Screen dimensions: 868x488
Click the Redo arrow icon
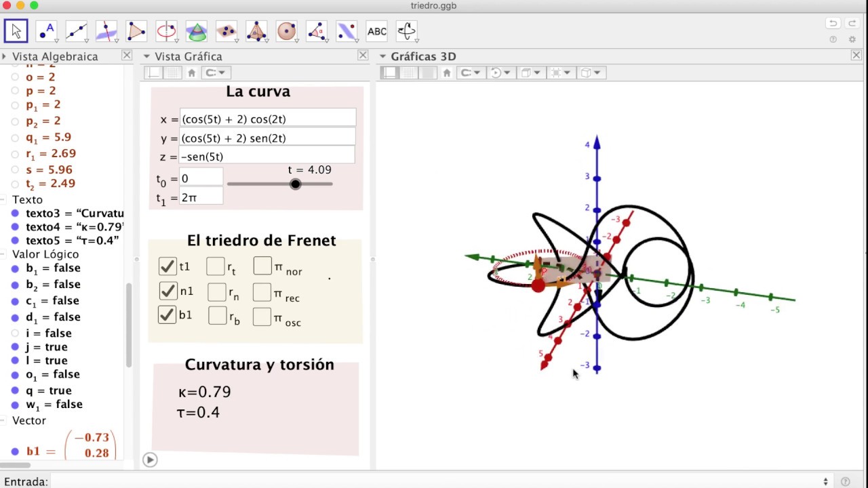(852, 24)
